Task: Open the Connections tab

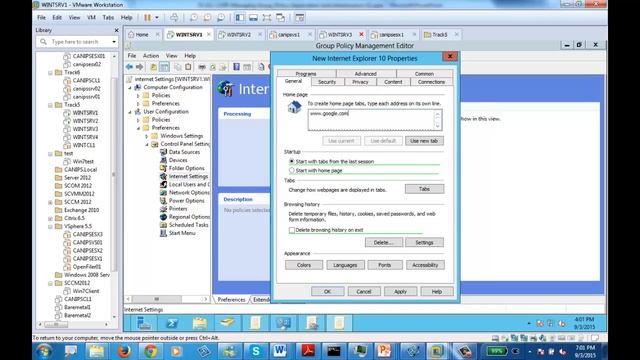Action: [431, 82]
